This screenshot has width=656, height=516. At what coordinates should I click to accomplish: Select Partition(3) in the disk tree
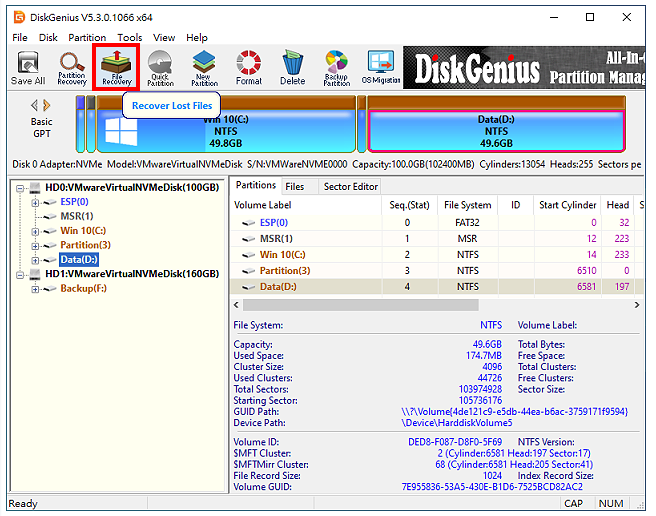pos(85,245)
